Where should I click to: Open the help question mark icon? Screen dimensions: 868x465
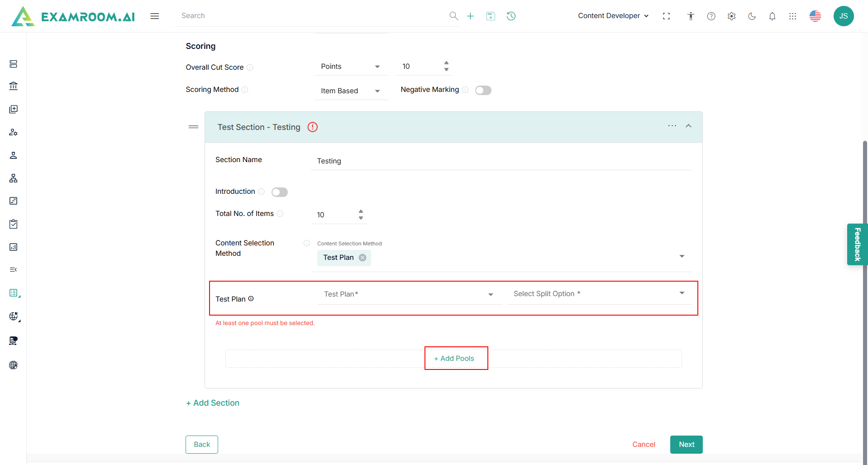click(x=711, y=16)
